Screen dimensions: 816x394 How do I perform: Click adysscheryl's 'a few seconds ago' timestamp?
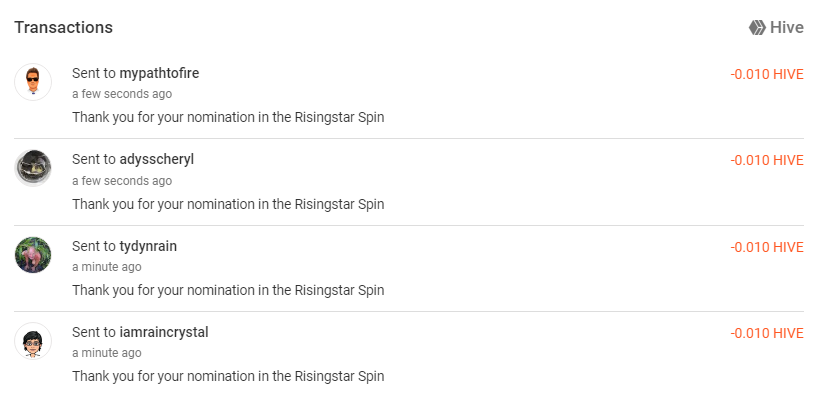coord(122,181)
